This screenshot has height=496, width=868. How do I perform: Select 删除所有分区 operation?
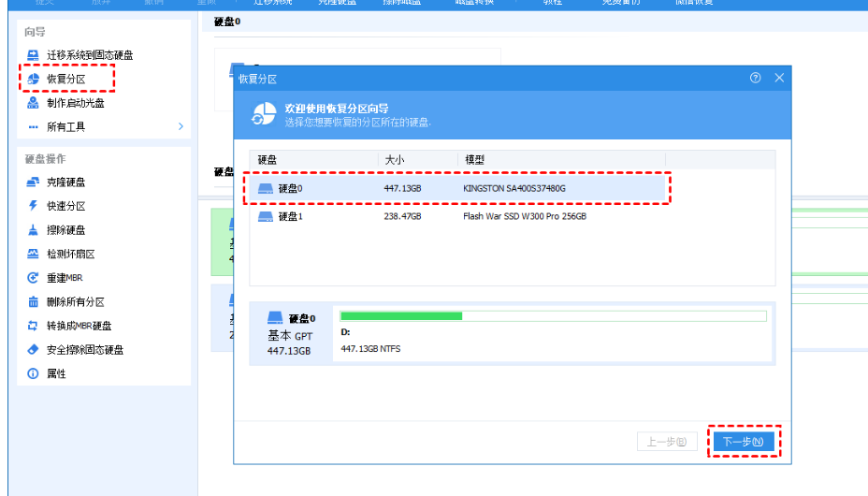(x=75, y=301)
